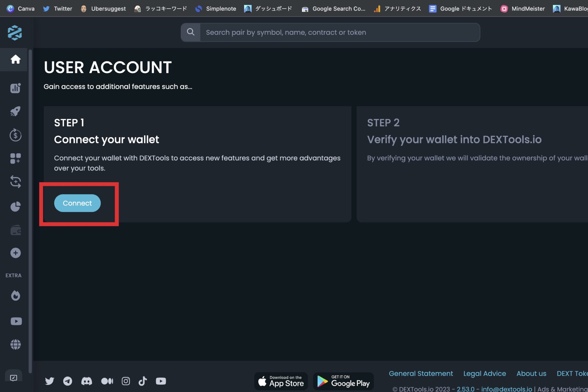
Task: Click the Get it on Google Play badge
Action: [x=343, y=381]
